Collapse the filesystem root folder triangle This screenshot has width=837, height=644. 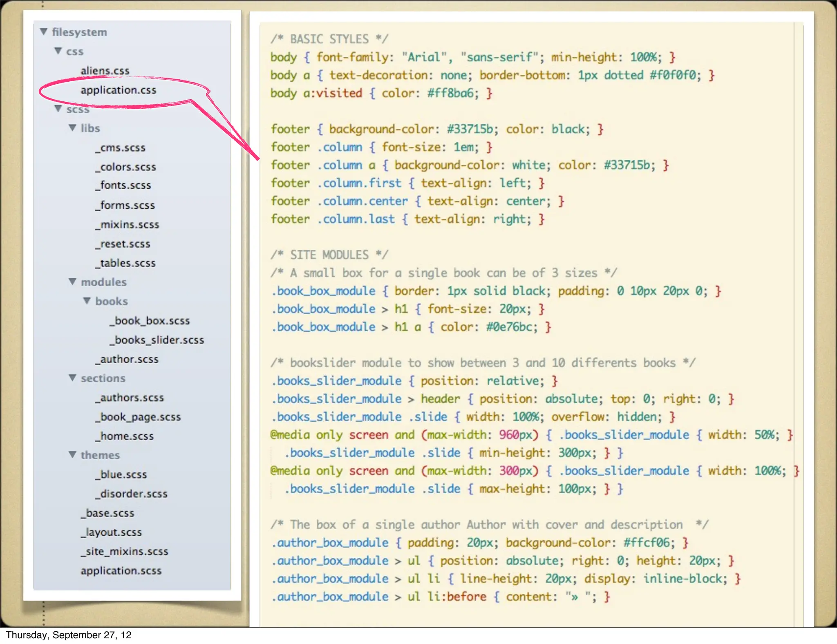pos(44,31)
